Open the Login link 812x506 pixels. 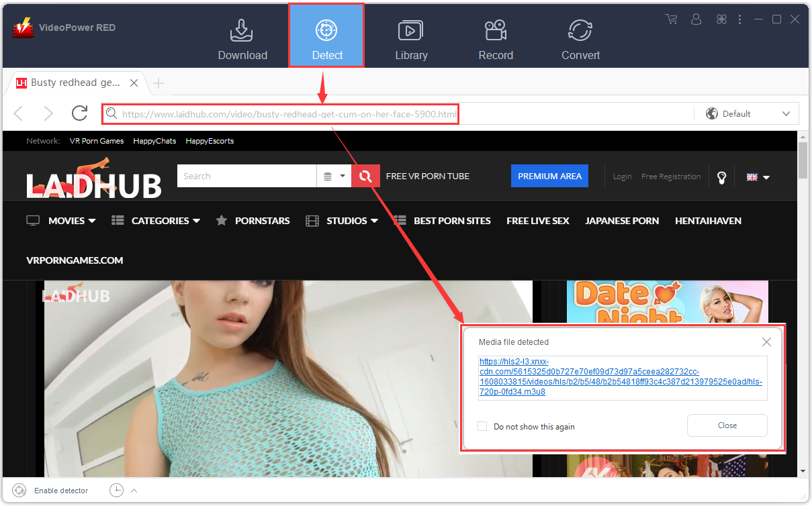click(622, 176)
